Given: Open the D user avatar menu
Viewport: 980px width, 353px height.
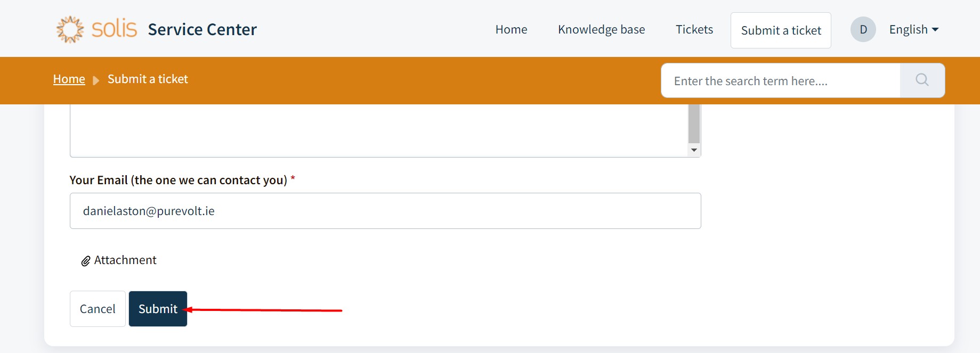Looking at the screenshot, I should pos(863,30).
